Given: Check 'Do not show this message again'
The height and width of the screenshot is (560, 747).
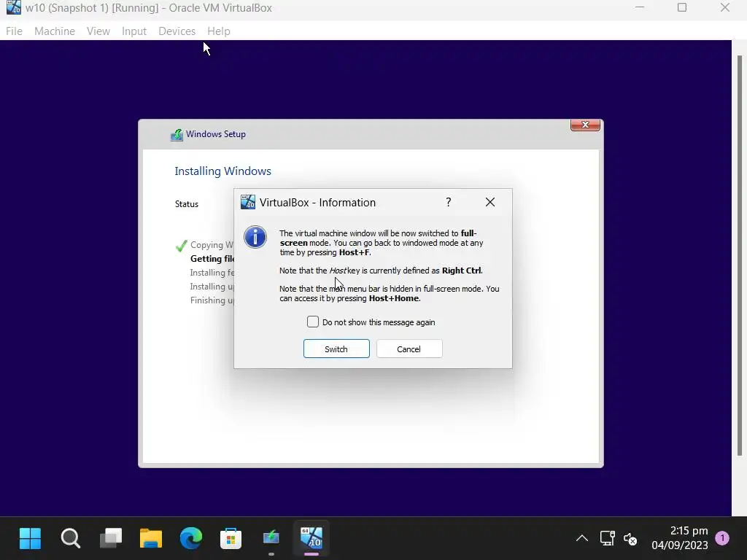Looking at the screenshot, I should pos(312,322).
